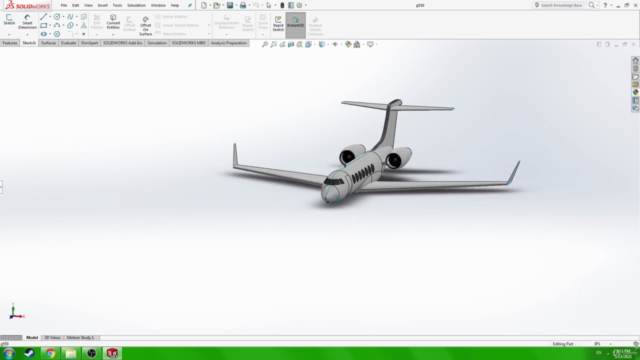Select the Smart Dimension tool
This screenshot has width=640, height=360.
pos(27,22)
